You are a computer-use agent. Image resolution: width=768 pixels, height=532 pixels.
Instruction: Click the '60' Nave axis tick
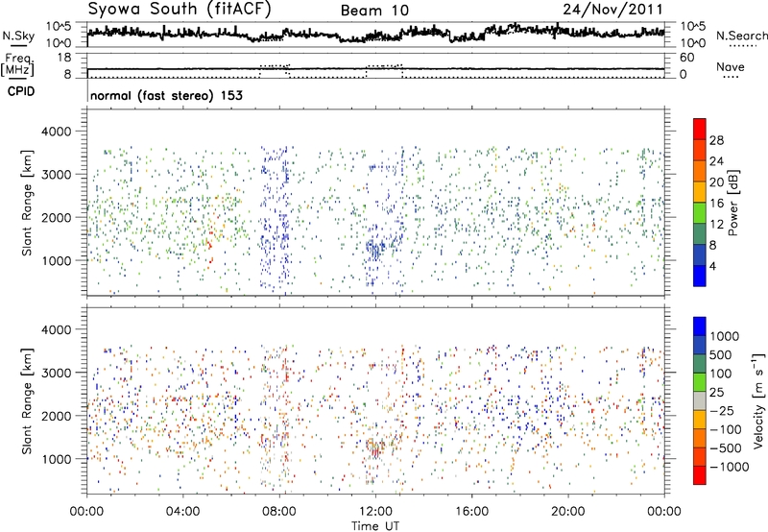click(687, 58)
